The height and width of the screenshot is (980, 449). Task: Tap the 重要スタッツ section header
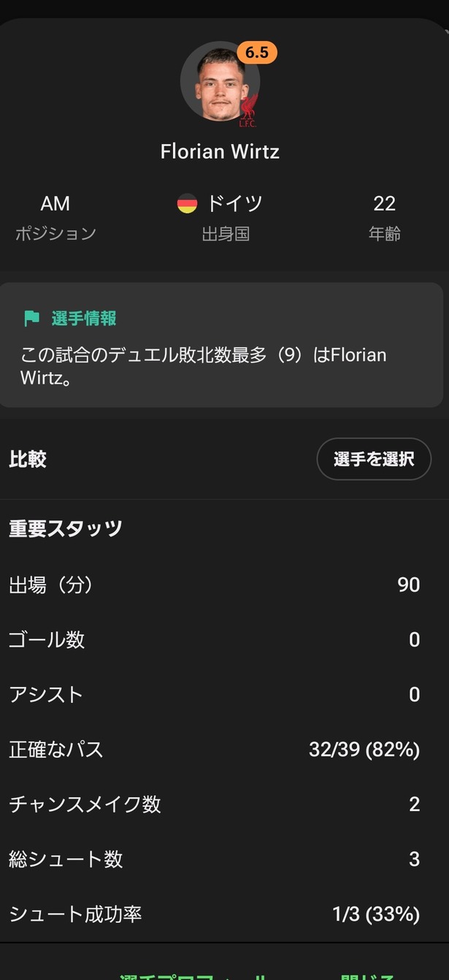coord(66,528)
